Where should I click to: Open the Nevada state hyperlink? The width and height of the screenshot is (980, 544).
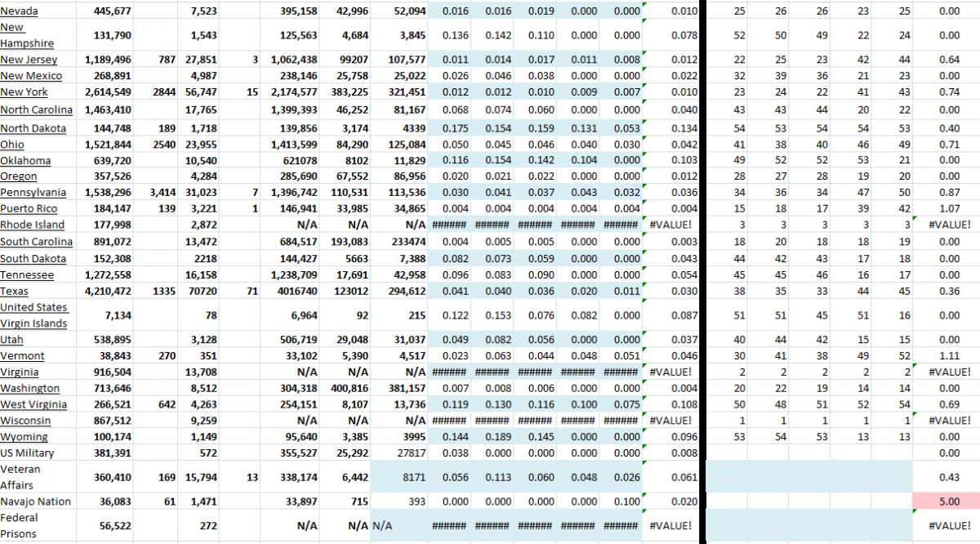pos(18,11)
